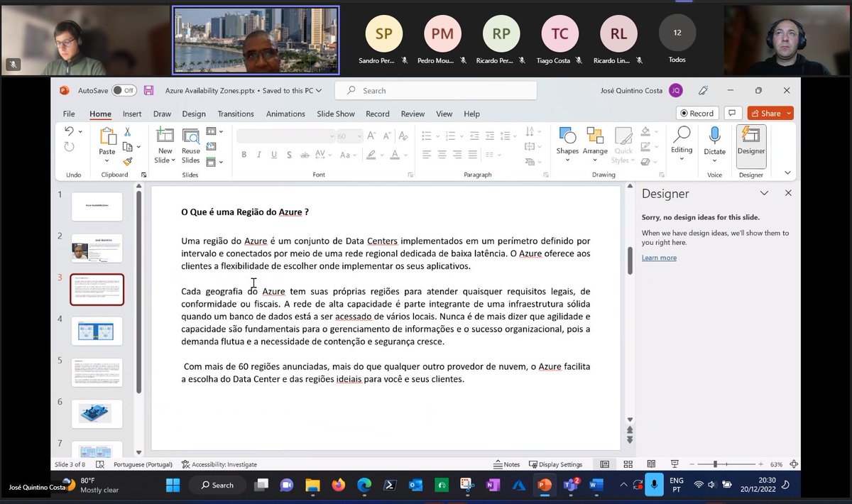Click the Undo arrow icon
This screenshot has width=852, height=504.
69,131
